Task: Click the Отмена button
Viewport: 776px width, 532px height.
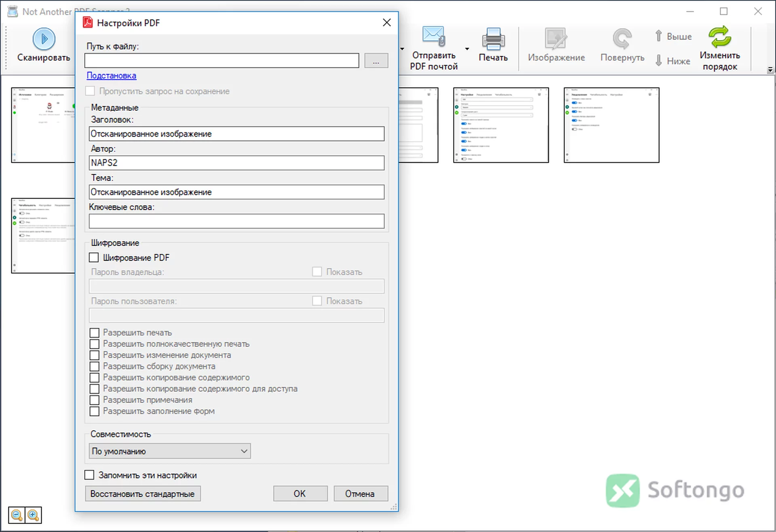Action: [361, 494]
